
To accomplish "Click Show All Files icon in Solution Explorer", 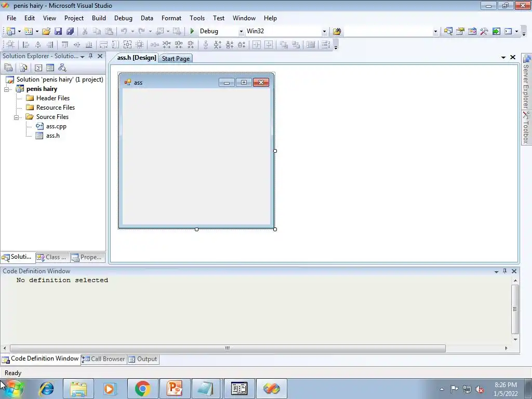I will 23,68.
